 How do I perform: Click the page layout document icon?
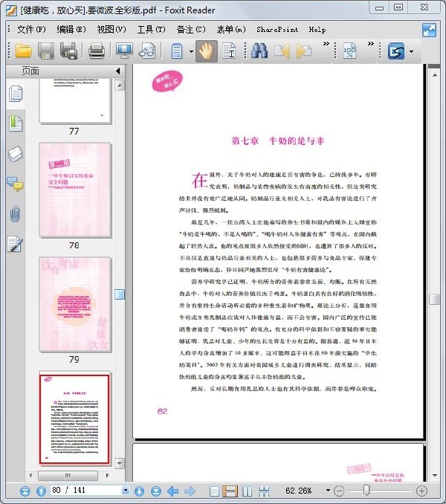point(177,51)
